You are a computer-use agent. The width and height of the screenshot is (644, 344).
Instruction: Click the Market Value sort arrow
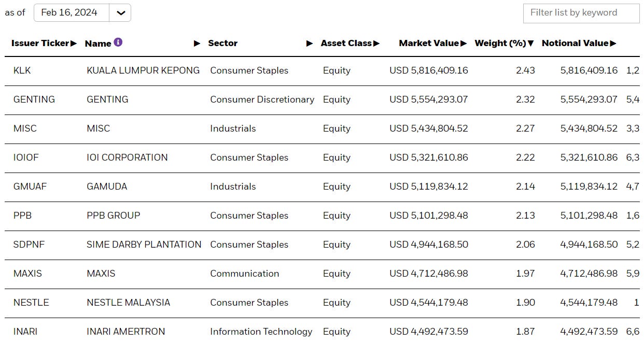tap(464, 44)
